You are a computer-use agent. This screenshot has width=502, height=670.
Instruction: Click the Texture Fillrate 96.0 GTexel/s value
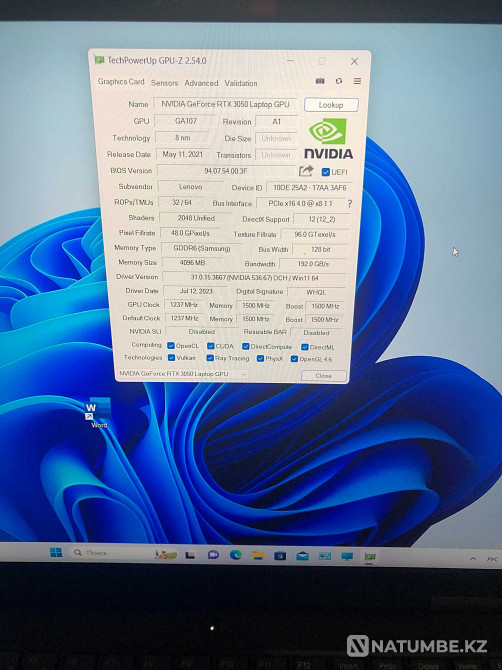point(315,235)
